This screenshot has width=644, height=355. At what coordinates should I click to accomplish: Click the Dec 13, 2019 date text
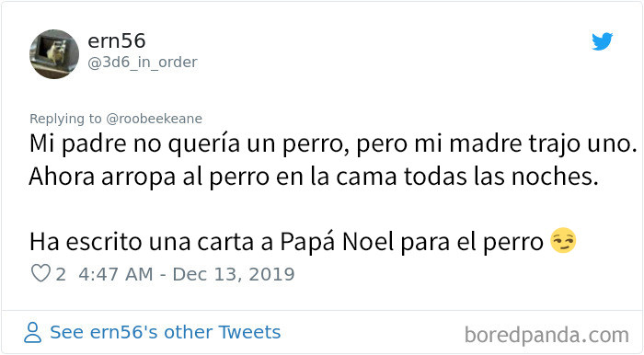234,274
